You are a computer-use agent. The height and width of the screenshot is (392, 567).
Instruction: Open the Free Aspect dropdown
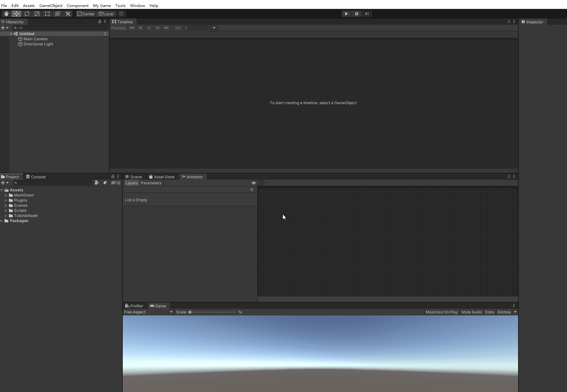[x=148, y=312]
